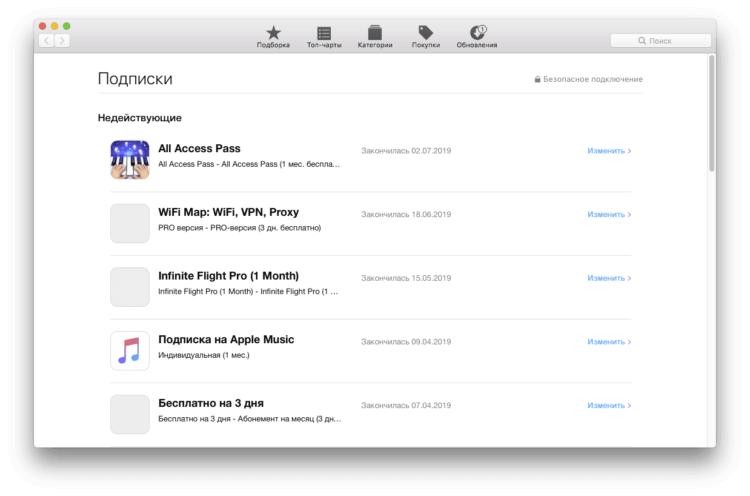Close the window with the red button
Viewport: 750px width, 496px height.
[43, 26]
